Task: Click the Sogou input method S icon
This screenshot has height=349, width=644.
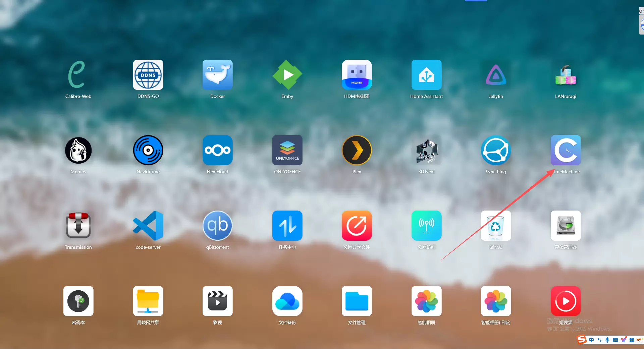Action: click(x=582, y=340)
